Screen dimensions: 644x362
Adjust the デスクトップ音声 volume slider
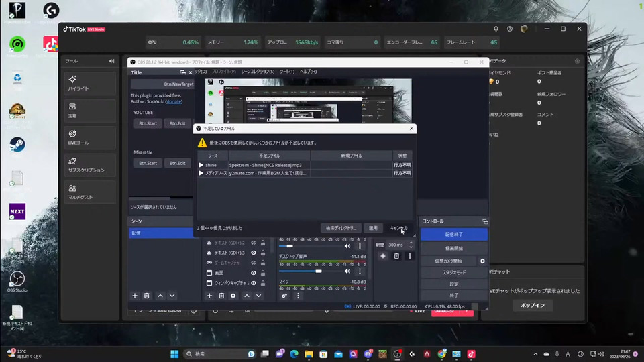tap(318, 271)
